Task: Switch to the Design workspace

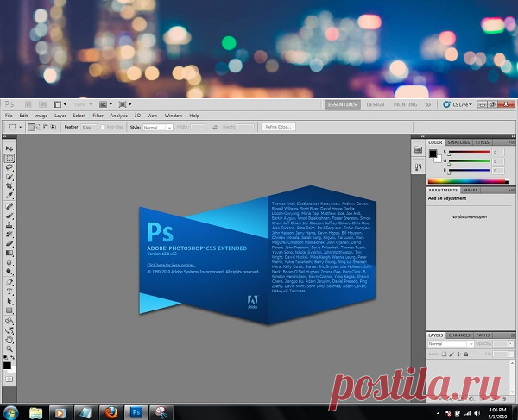Action: tap(376, 104)
